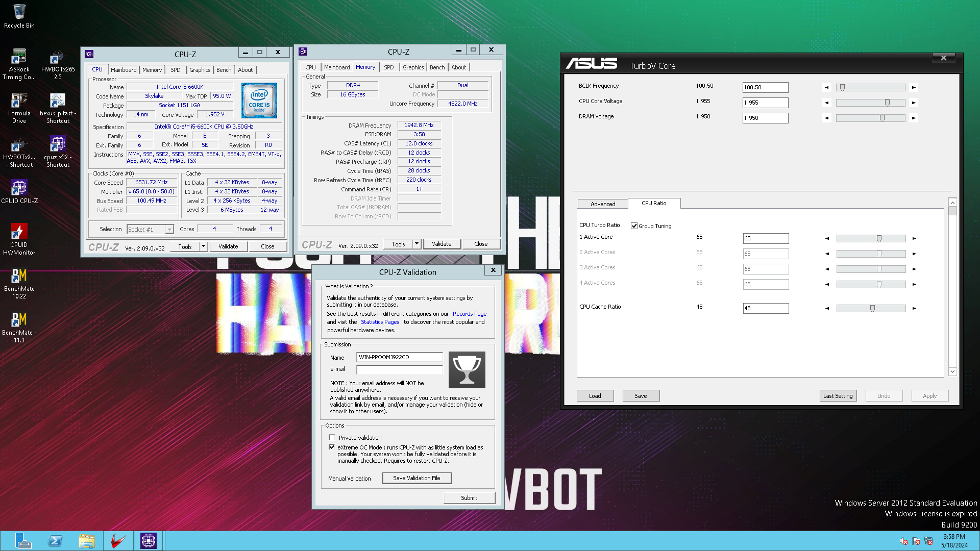
Task: Open ASRock Timing Configurator desktop icon
Action: pyautogui.click(x=19, y=64)
